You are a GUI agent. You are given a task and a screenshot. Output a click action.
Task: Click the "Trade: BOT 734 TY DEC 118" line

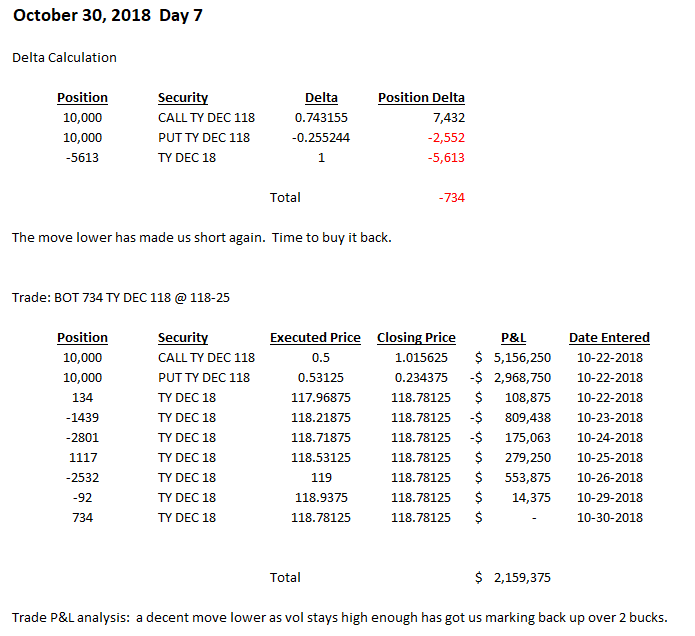pos(122,298)
